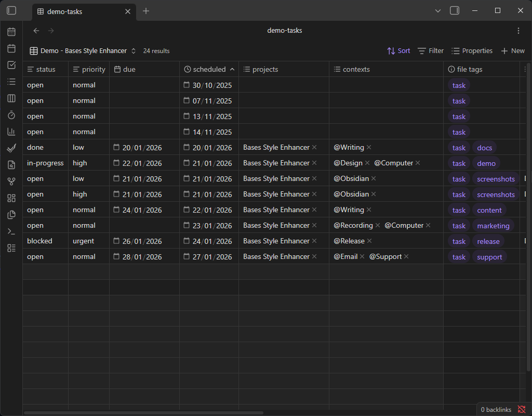Create a New entry
The height and width of the screenshot is (416, 532).
[513, 51]
